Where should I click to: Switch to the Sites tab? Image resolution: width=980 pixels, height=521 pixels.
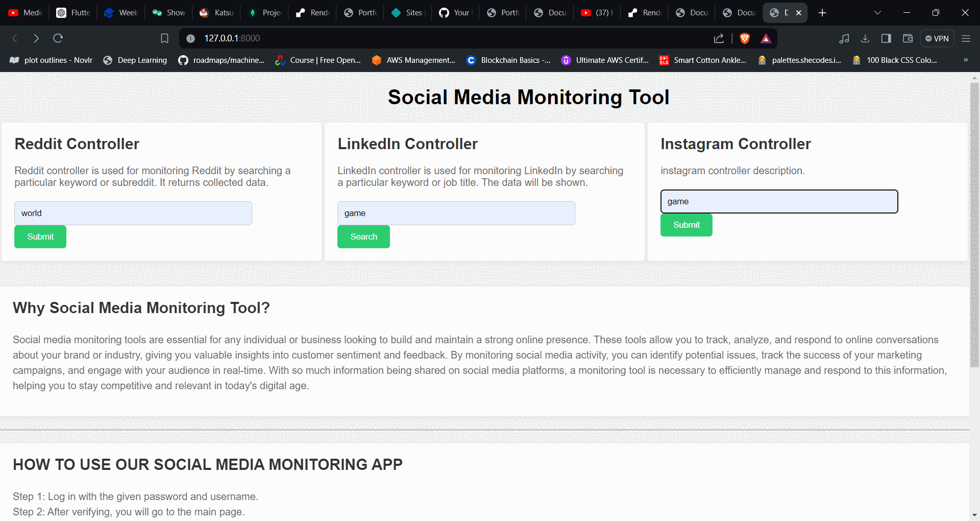[408, 13]
